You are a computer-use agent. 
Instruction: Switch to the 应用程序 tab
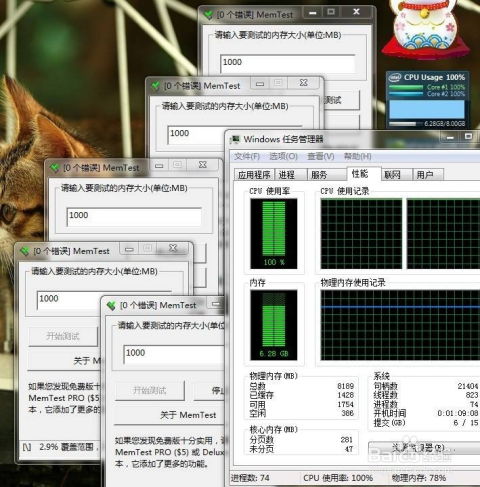tap(254, 175)
